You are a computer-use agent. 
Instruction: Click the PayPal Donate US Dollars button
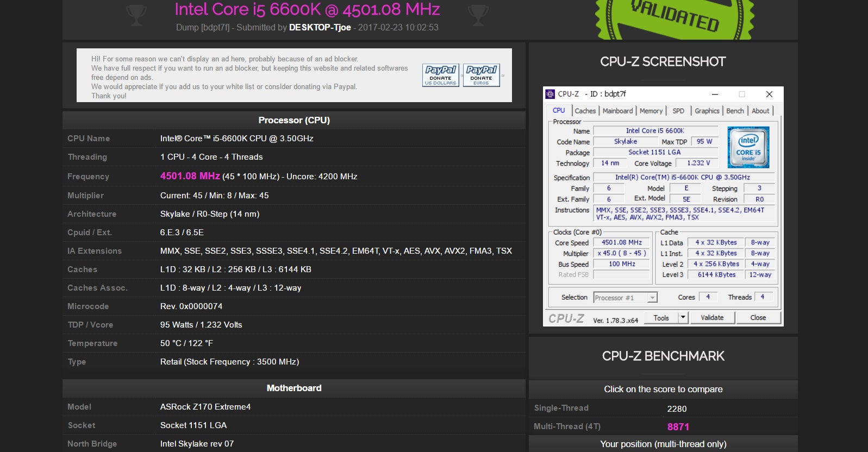tap(441, 76)
